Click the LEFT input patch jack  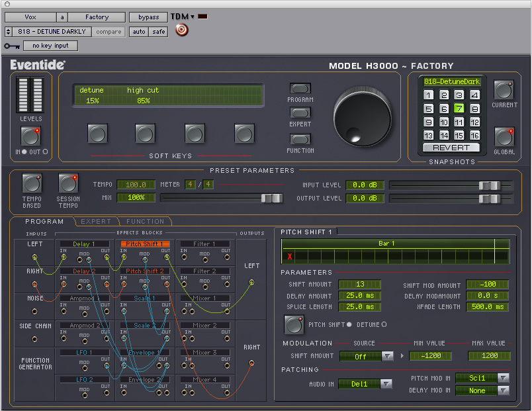[34, 257]
